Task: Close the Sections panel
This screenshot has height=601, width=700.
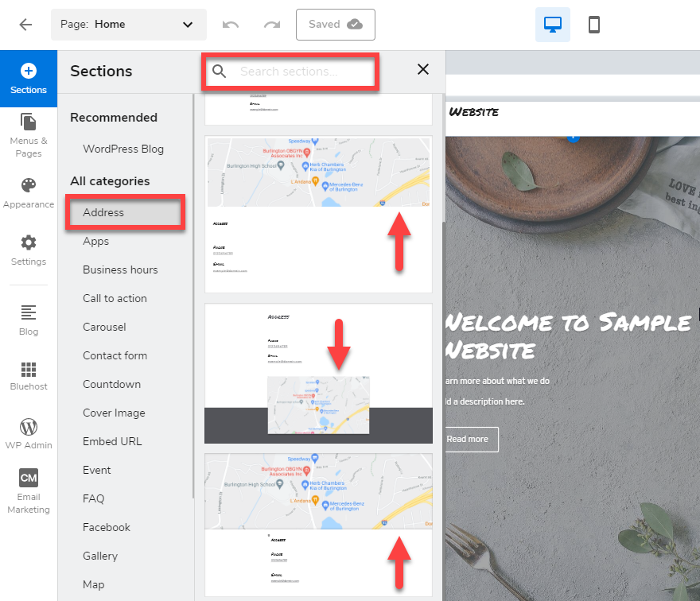Action: point(422,70)
